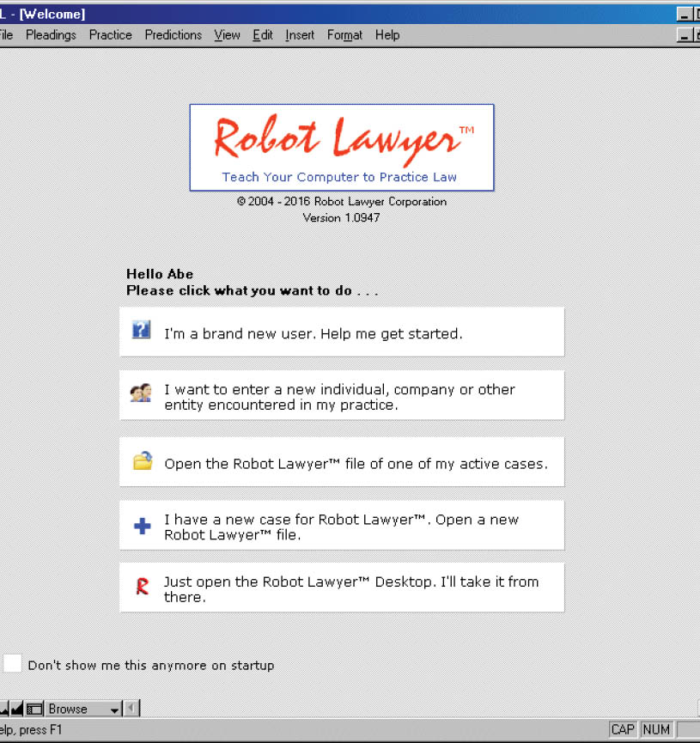Open the Insert menu
700x743 pixels.
300,35
